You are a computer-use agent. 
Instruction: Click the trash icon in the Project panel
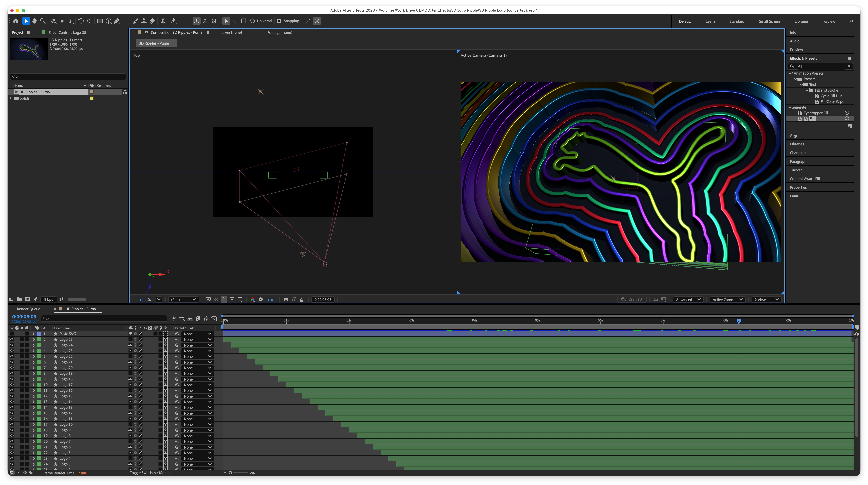click(62, 299)
